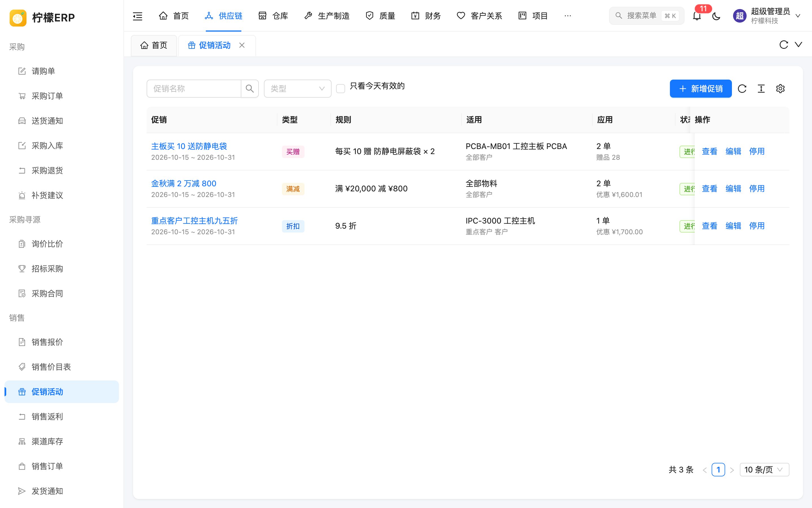The width and height of the screenshot is (812, 508).
Task: Click the search icon beside 促销名称 field
Action: (x=250, y=89)
